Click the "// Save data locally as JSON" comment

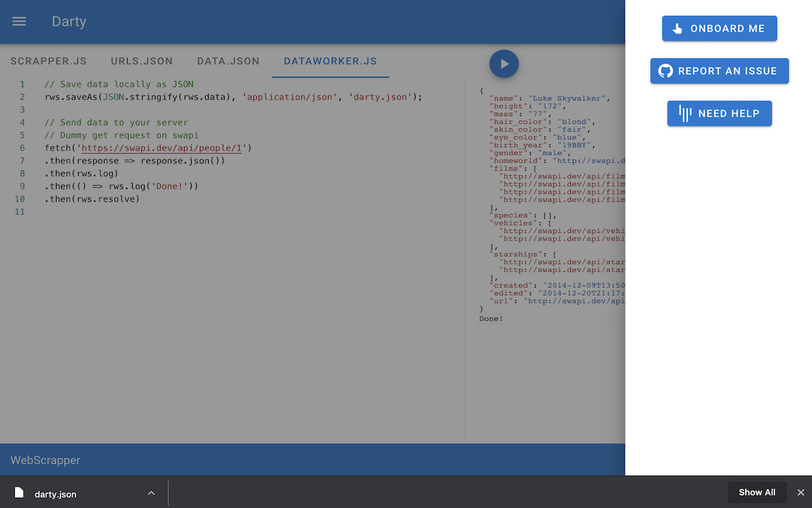point(119,84)
